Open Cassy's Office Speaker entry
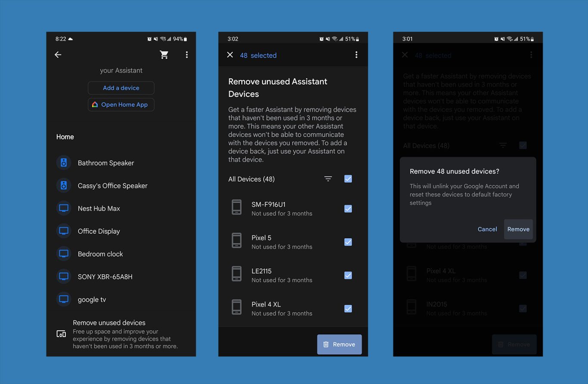 (x=112, y=186)
